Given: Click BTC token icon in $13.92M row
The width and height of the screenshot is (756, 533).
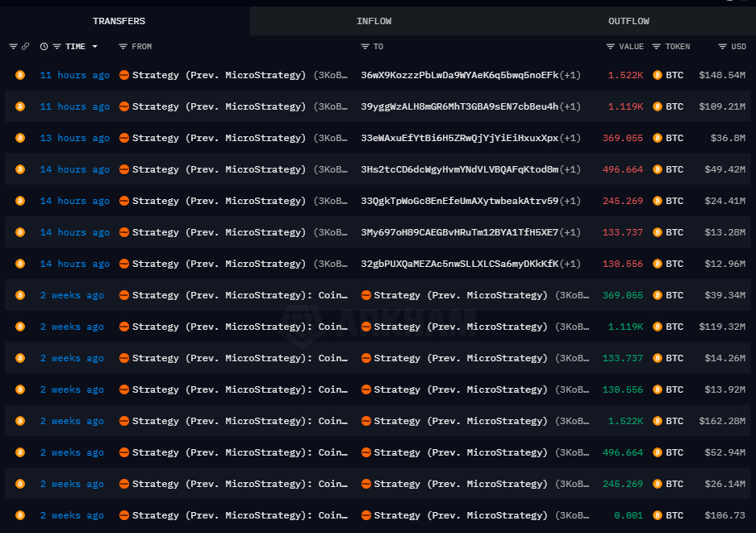Looking at the screenshot, I should pos(657,389).
